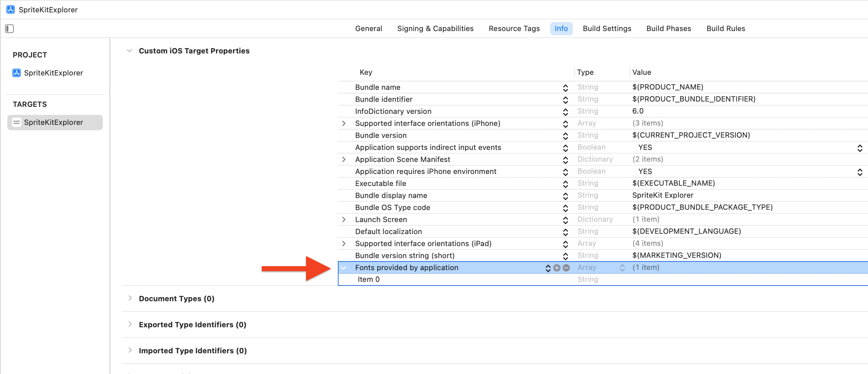Click key stepper for Bundle name row
868x374 pixels.
tap(565, 87)
